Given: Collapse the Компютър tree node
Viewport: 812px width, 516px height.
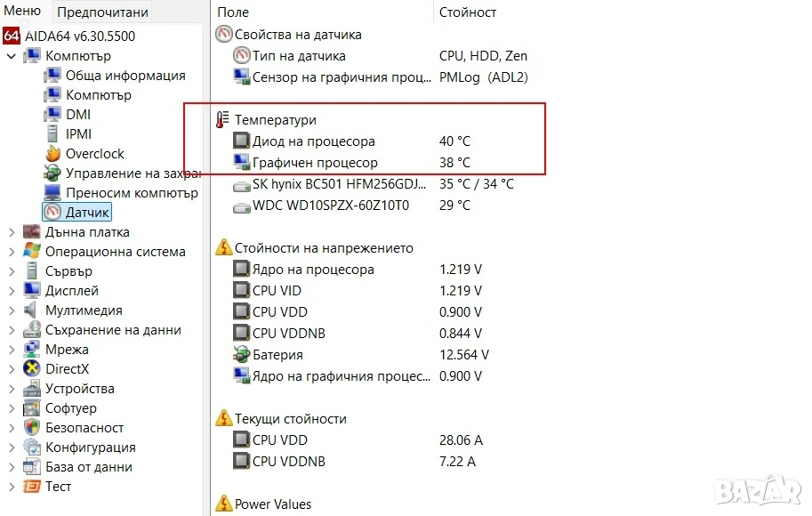Looking at the screenshot, I should 12,55.
